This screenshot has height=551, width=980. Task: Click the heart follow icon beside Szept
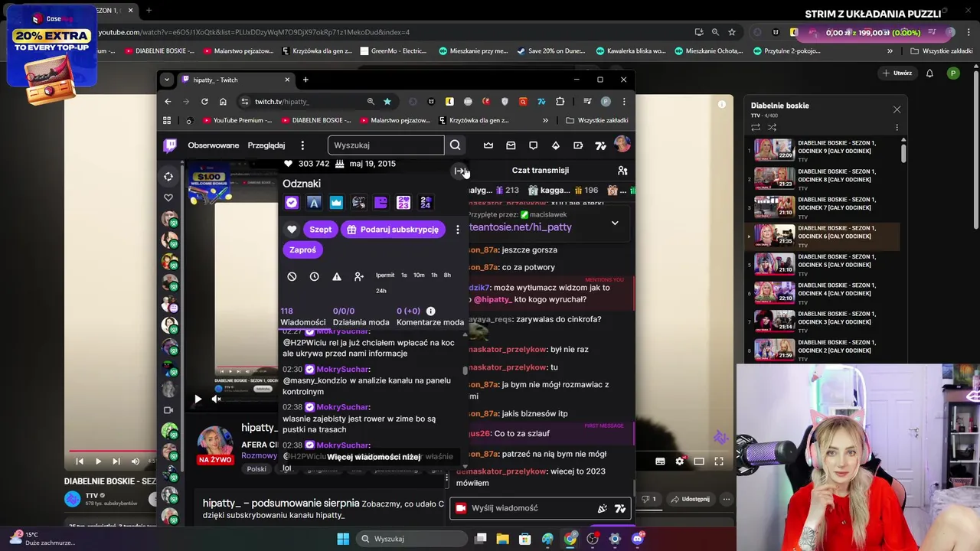[292, 230]
